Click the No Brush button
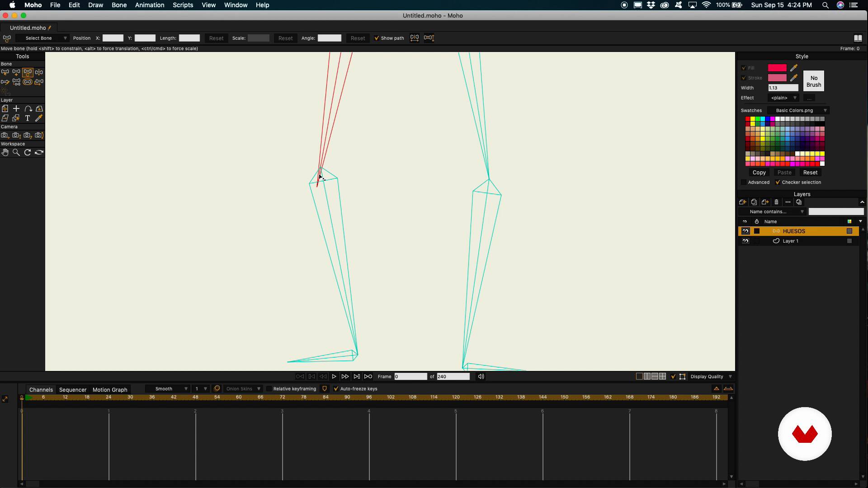The image size is (868, 488). coord(814,81)
